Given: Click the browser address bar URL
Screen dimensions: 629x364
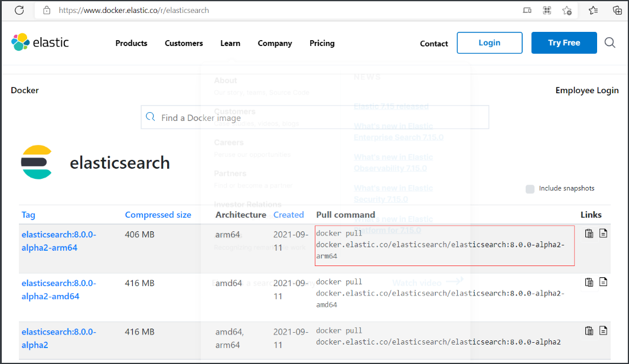Looking at the screenshot, I should coord(133,11).
